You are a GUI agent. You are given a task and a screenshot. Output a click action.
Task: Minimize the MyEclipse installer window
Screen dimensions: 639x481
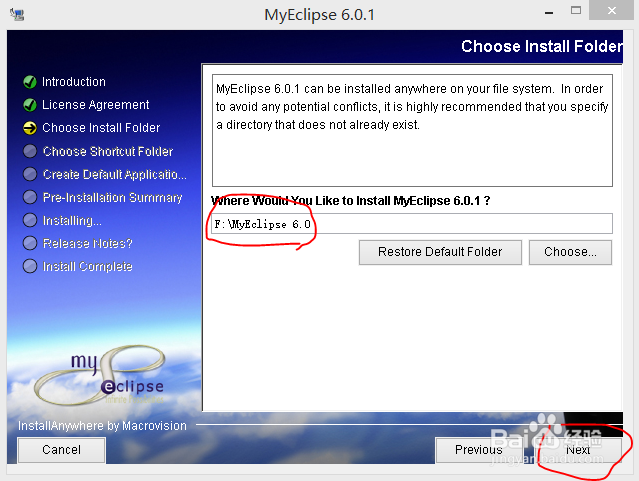click(549, 12)
